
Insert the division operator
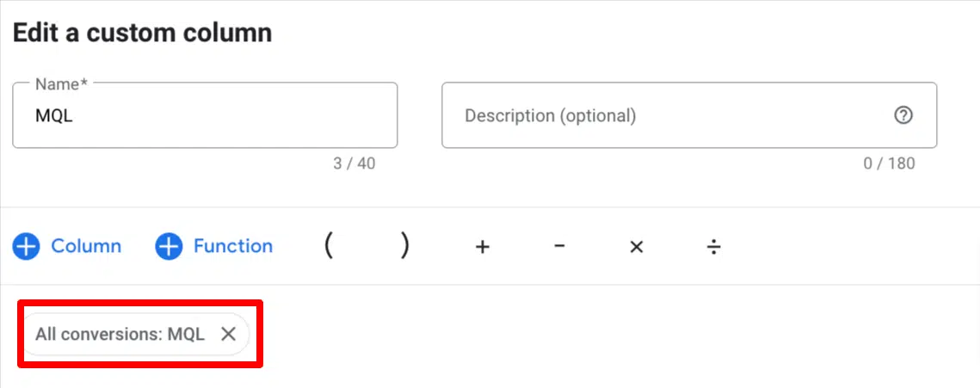point(713,248)
